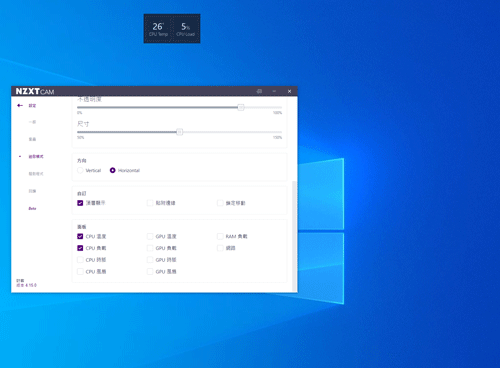Click the 尺寸 size slider handle
Image resolution: width=500 pixels, height=368 pixels.
coord(180,132)
